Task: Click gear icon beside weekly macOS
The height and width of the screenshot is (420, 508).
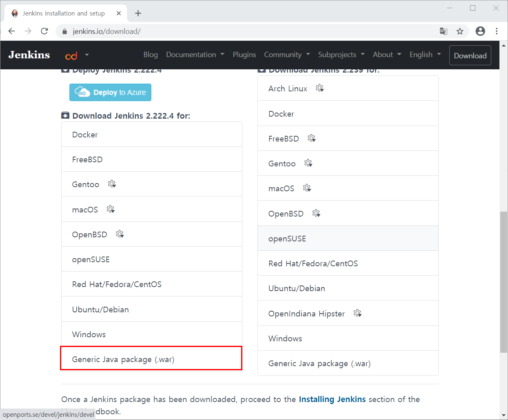Action: coord(307,188)
